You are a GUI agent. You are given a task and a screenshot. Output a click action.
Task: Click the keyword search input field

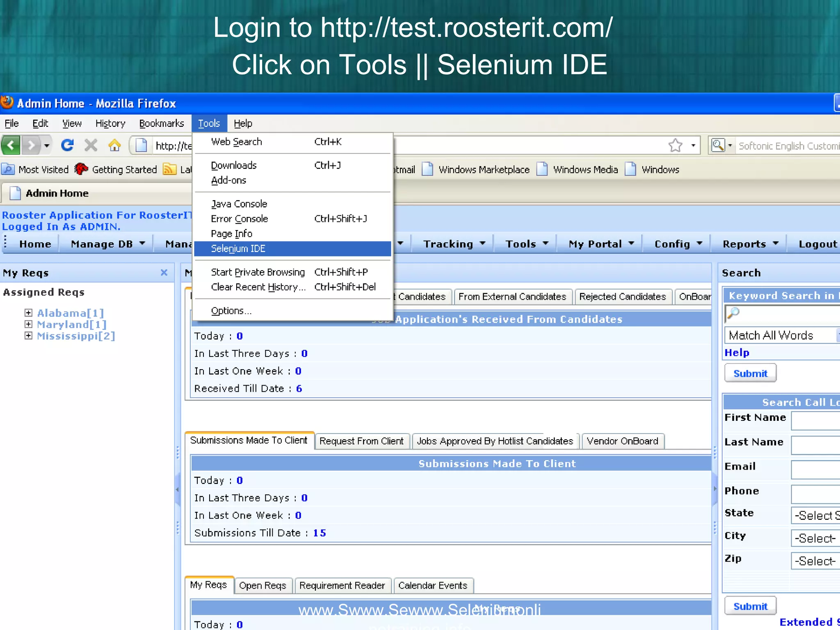click(x=783, y=313)
